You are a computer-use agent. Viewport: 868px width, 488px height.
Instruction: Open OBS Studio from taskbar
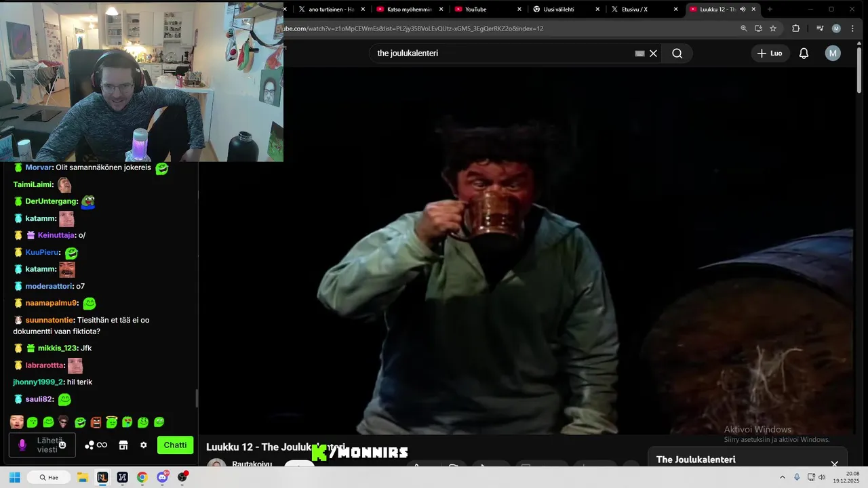182,477
